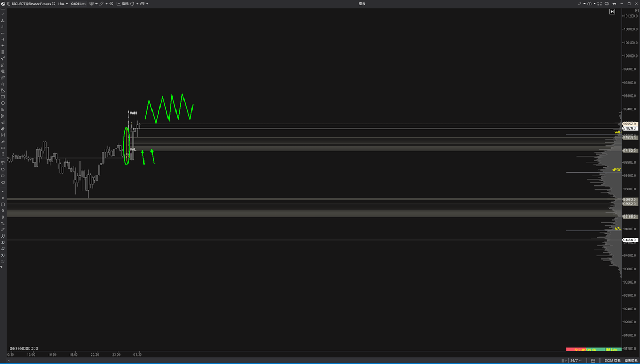Open chart settings hexagon icon
This screenshot has width=640, height=364.
coord(607,4)
